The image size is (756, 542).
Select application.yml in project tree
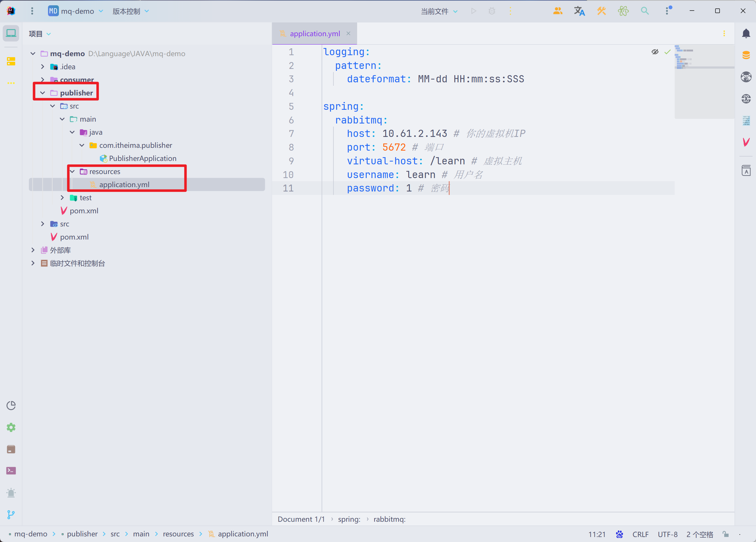pyautogui.click(x=124, y=184)
